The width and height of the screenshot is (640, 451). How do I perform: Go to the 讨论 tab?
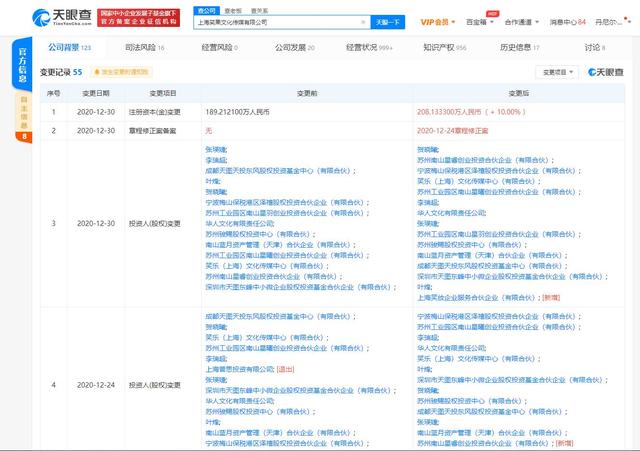(595, 47)
